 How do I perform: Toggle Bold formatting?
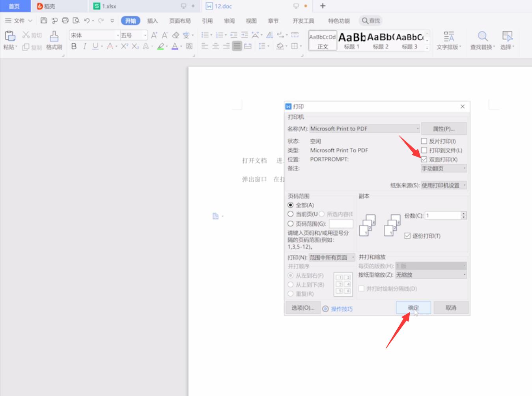tap(74, 47)
